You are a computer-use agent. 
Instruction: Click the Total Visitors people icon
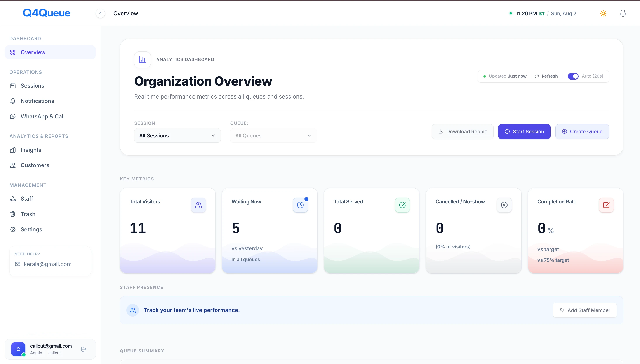[x=198, y=205]
